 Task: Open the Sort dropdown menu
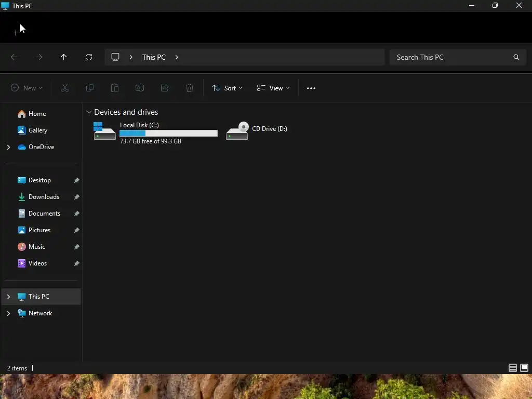pyautogui.click(x=227, y=88)
